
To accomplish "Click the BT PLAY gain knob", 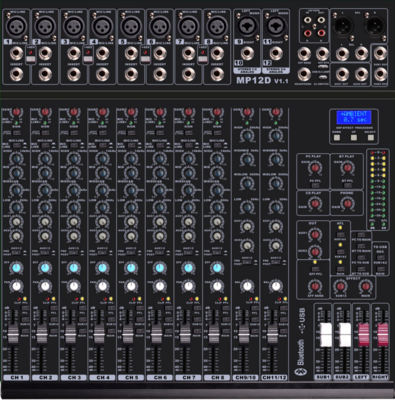I will click(347, 168).
